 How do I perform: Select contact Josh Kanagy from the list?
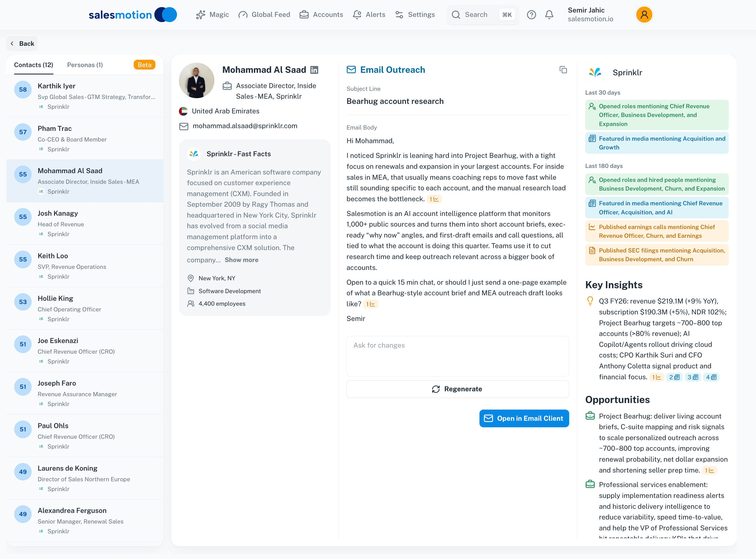[x=85, y=223]
